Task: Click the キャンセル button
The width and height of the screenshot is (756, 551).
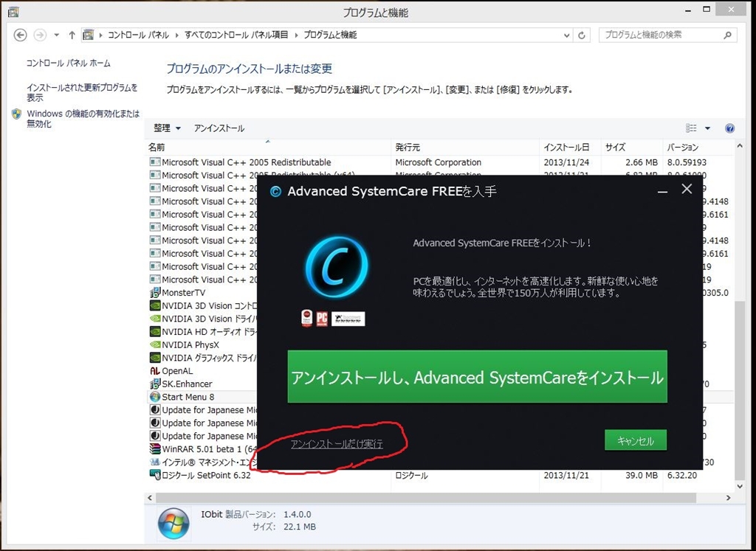Action: [x=636, y=440]
